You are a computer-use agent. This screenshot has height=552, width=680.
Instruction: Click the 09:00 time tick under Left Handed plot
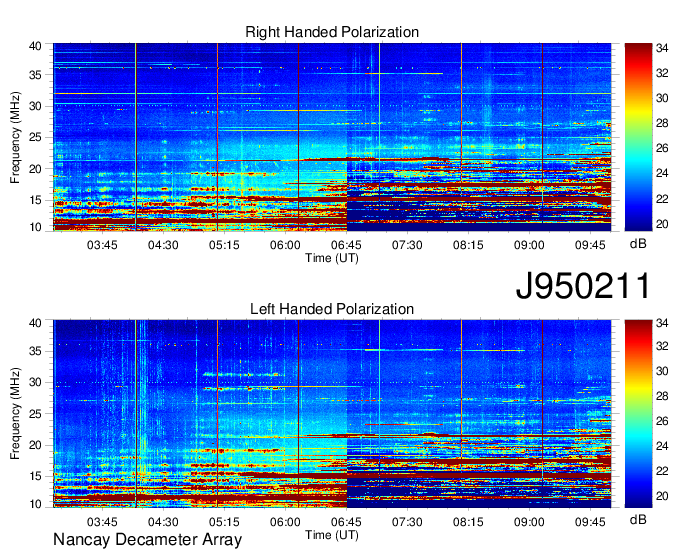529,522
